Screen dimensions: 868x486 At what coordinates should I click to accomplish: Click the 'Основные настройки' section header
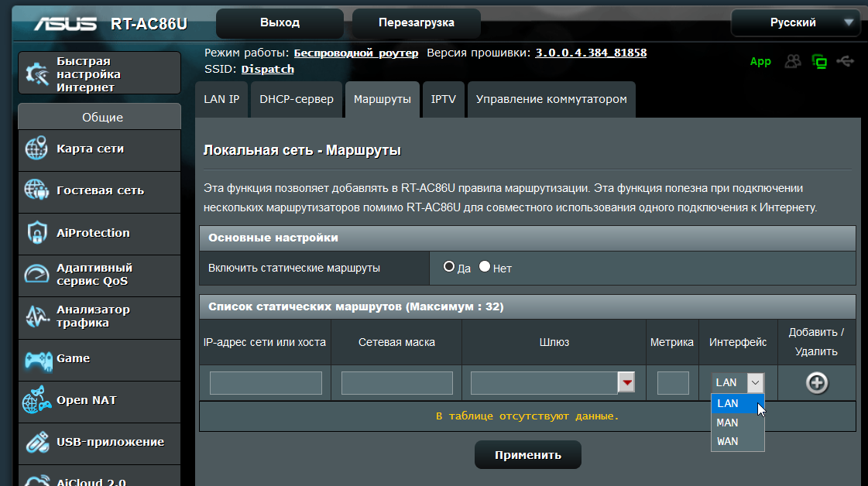pos(527,238)
